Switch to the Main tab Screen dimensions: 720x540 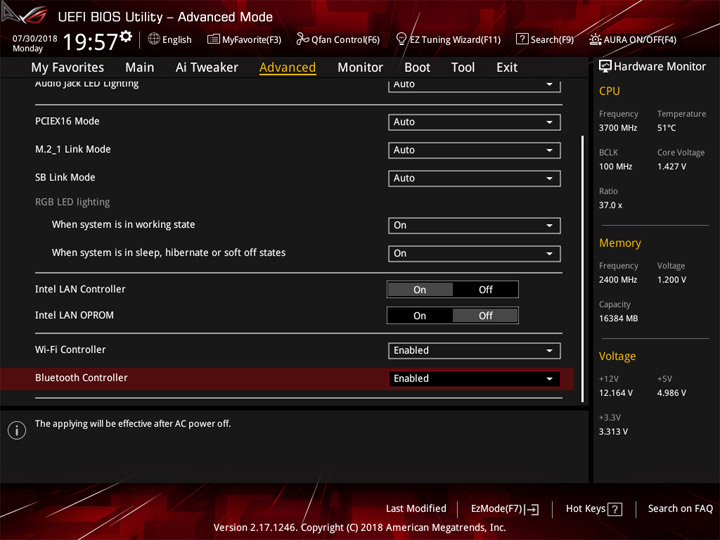tap(140, 68)
